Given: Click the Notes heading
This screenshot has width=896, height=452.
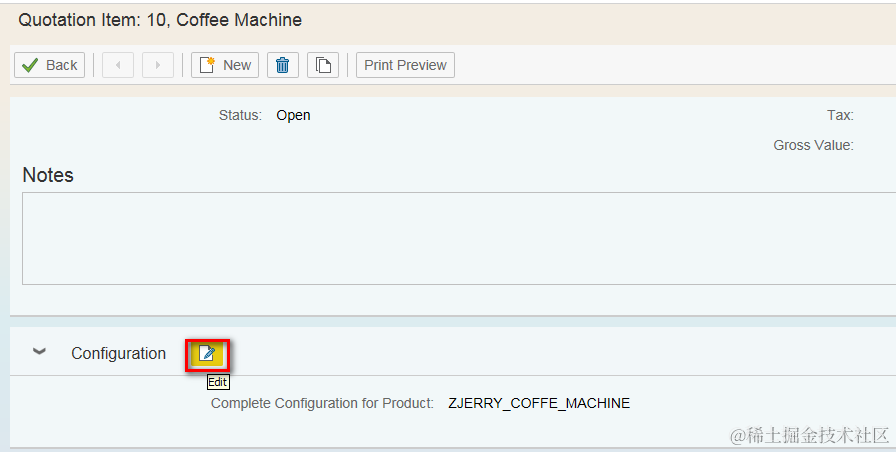Looking at the screenshot, I should click(x=48, y=175).
